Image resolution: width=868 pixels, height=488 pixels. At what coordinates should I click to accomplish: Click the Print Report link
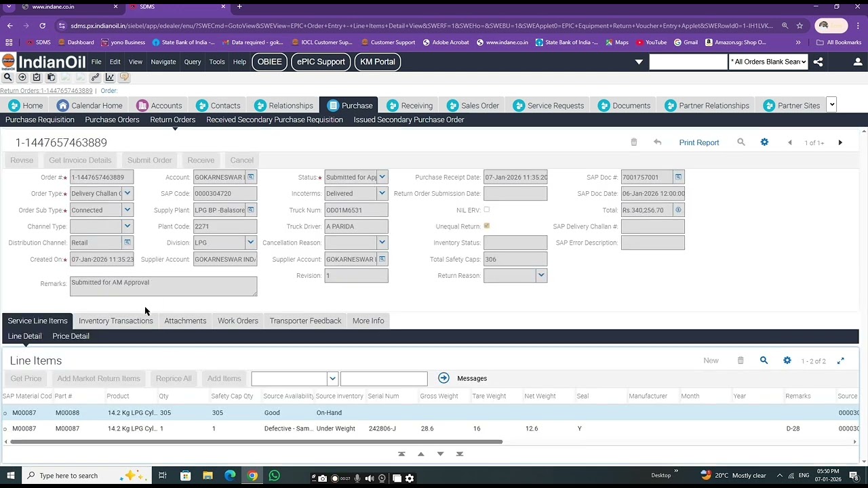[699, 142]
